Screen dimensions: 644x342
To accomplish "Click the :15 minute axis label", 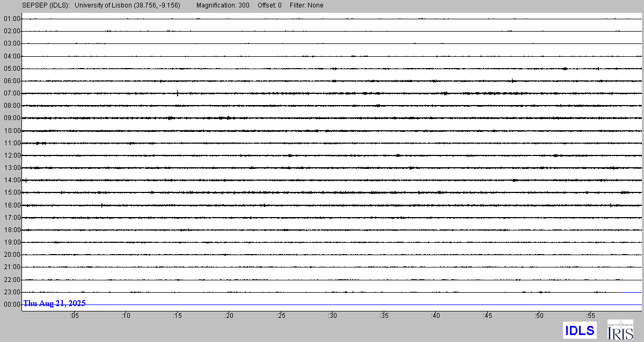I will pyautogui.click(x=178, y=316).
